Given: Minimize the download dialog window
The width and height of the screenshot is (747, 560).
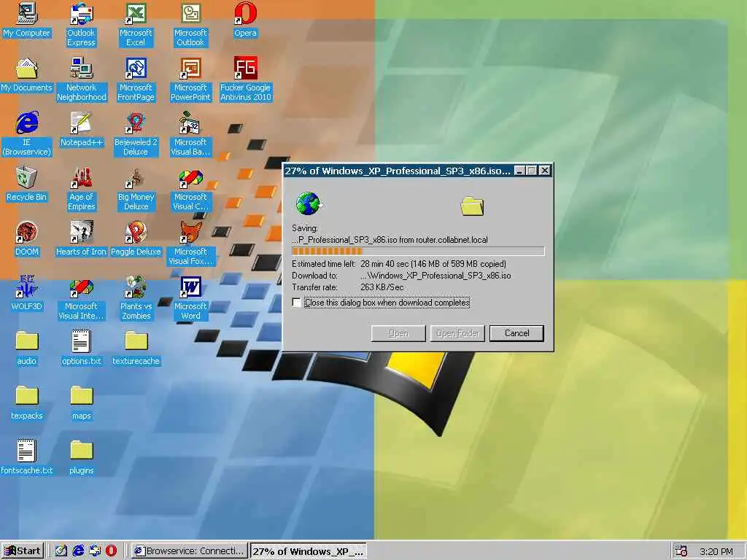Looking at the screenshot, I should tap(520, 171).
